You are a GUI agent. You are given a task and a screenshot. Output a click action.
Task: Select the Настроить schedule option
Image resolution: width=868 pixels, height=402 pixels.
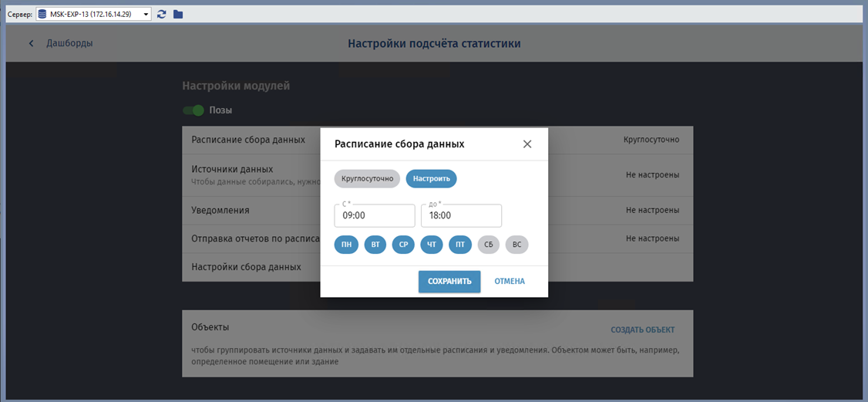(x=431, y=179)
